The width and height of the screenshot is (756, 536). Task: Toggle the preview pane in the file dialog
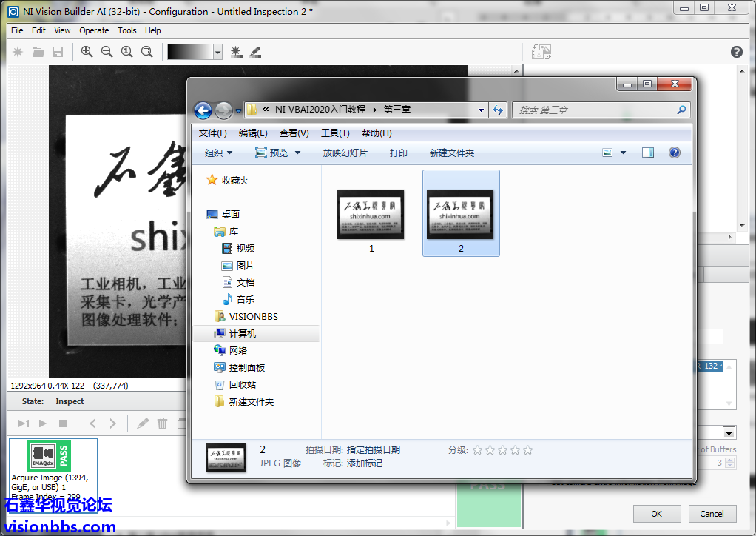(x=647, y=153)
